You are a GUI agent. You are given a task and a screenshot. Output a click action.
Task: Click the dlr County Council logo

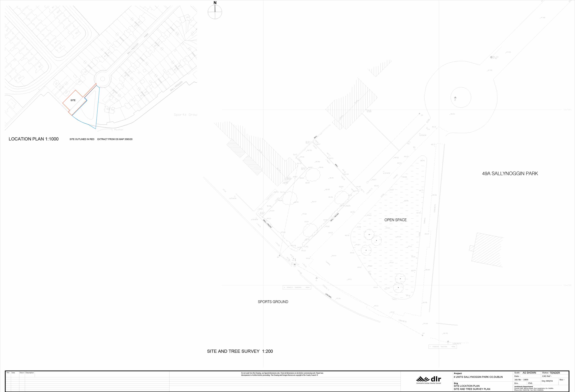click(x=429, y=380)
